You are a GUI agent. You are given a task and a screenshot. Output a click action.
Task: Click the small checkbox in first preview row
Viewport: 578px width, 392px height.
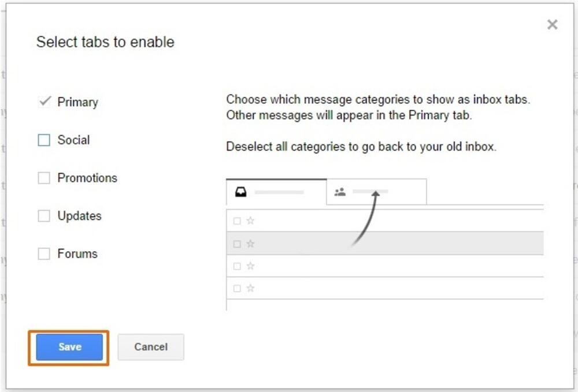pyautogui.click(x=236, y=221)
